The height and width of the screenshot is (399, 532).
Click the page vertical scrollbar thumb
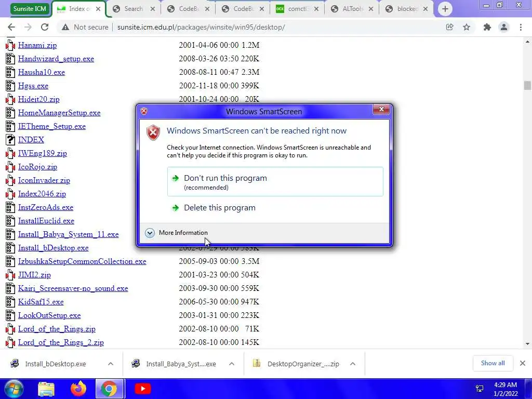coord(527,85)
